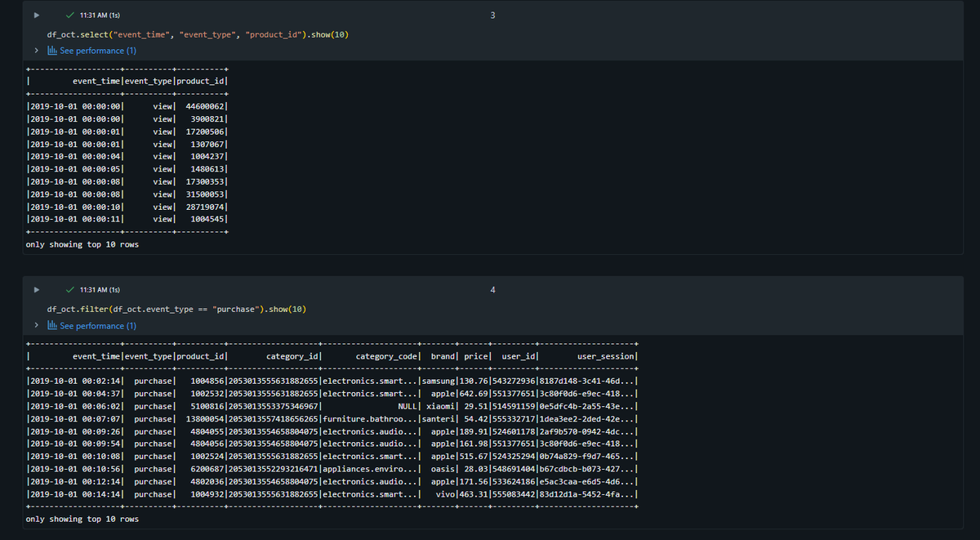980x540 pixels.
Task: Click product_id 6200687 in purchase table
Action: coord(207,469)
